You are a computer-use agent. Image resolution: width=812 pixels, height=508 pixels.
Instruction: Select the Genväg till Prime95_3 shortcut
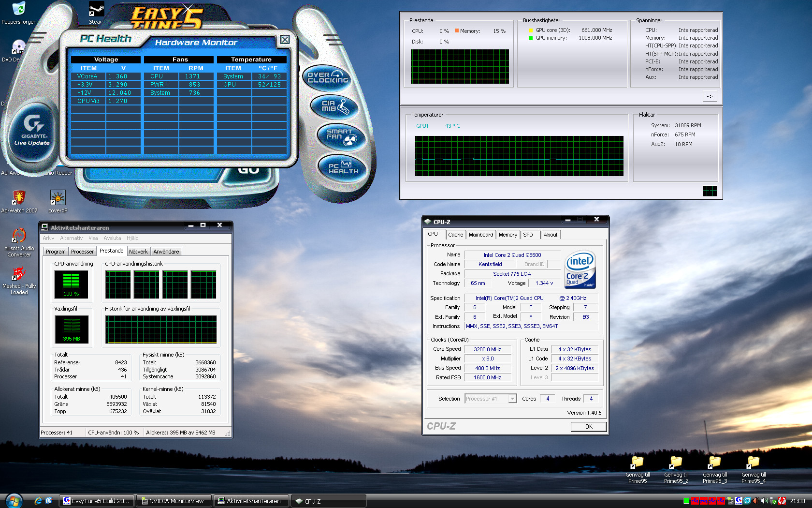[715, 469]
